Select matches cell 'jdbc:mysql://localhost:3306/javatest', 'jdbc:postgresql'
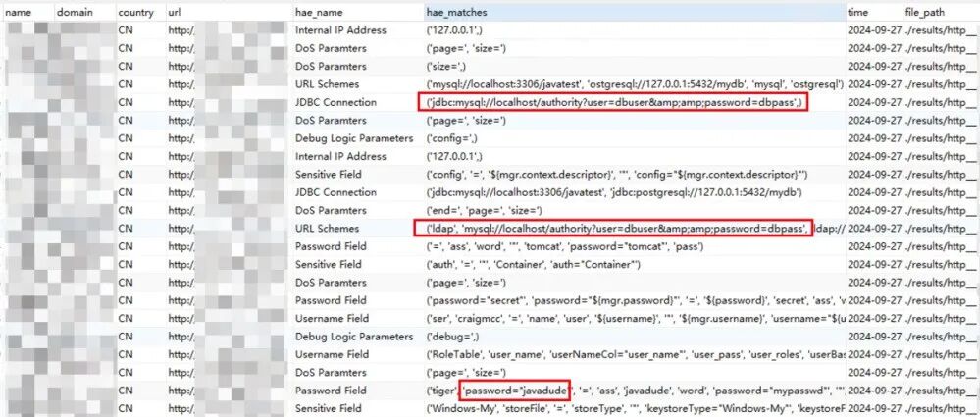The width and height of the screenshot is (980, 417). (635, 192)
